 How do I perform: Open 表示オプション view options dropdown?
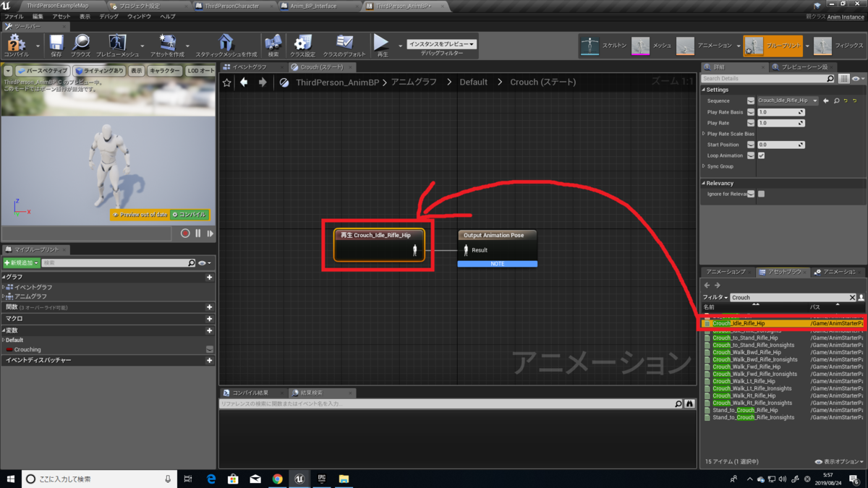click(x=839, y=461)
